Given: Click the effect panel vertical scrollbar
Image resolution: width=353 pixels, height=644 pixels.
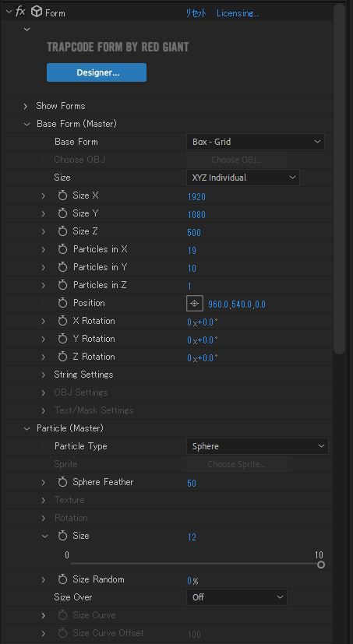Looking at the screenshot, I should (340, 178).
